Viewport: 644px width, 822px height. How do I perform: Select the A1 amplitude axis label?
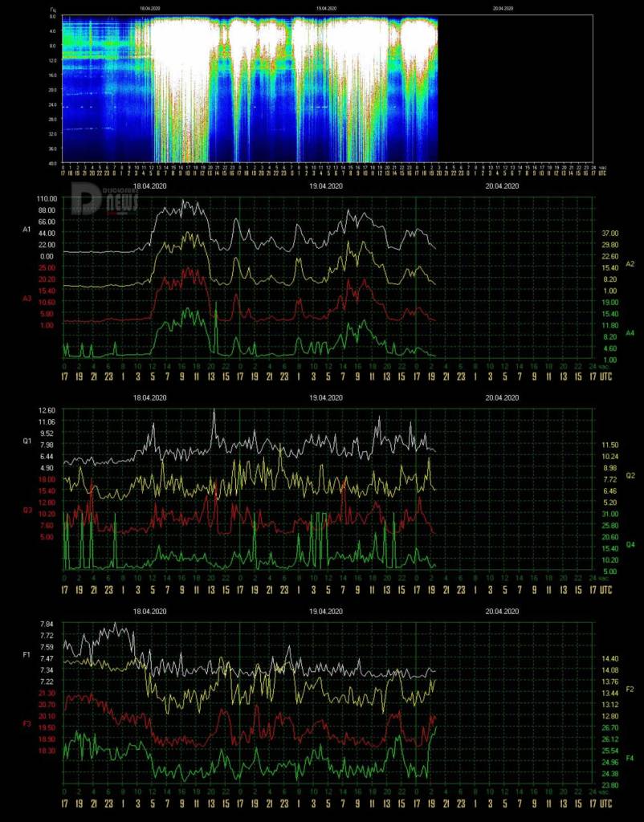coord(26,230)
